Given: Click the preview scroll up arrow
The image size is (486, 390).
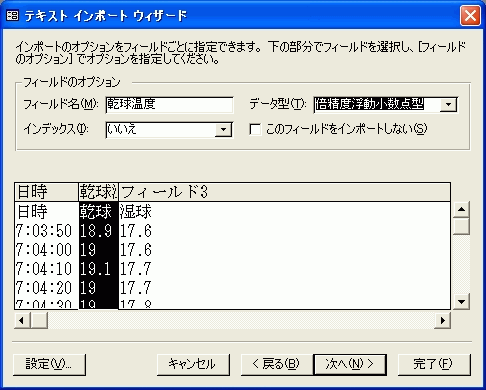Looking at the screenshot, I should [461, 209].
